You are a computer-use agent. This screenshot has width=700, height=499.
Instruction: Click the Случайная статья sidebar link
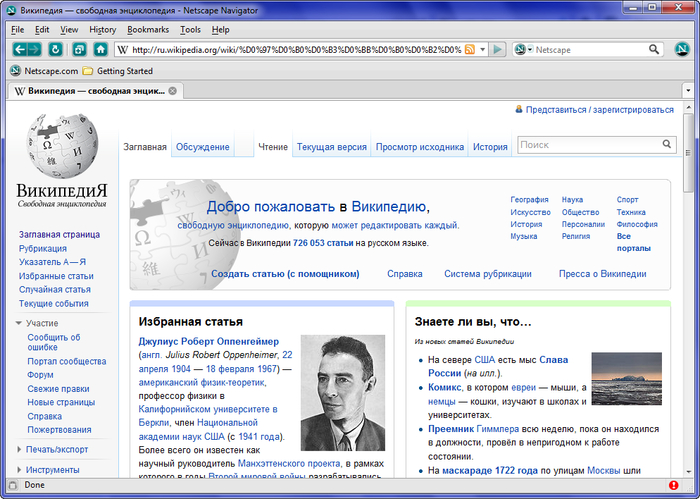coord(54,289)
